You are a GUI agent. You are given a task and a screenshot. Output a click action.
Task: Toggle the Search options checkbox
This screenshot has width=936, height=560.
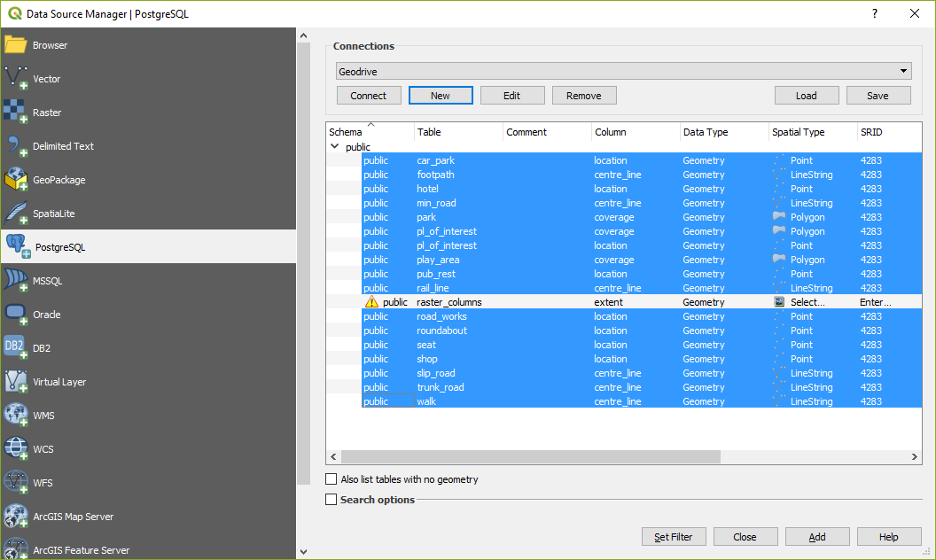coord(331,499)
